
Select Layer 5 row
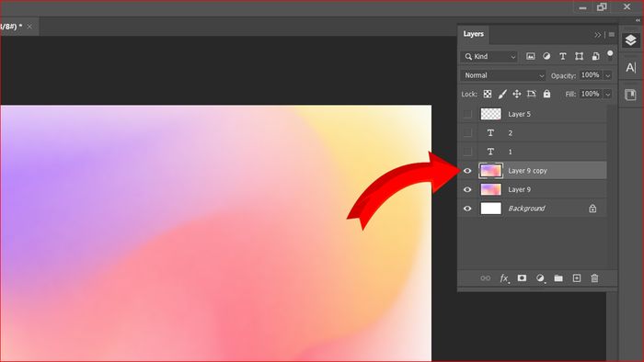(533, 114)
